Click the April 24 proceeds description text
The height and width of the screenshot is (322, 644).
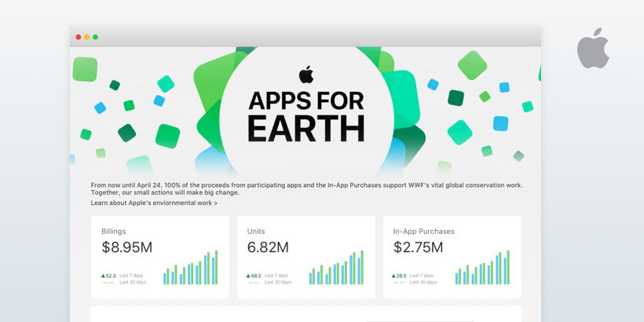click(307, 189)
